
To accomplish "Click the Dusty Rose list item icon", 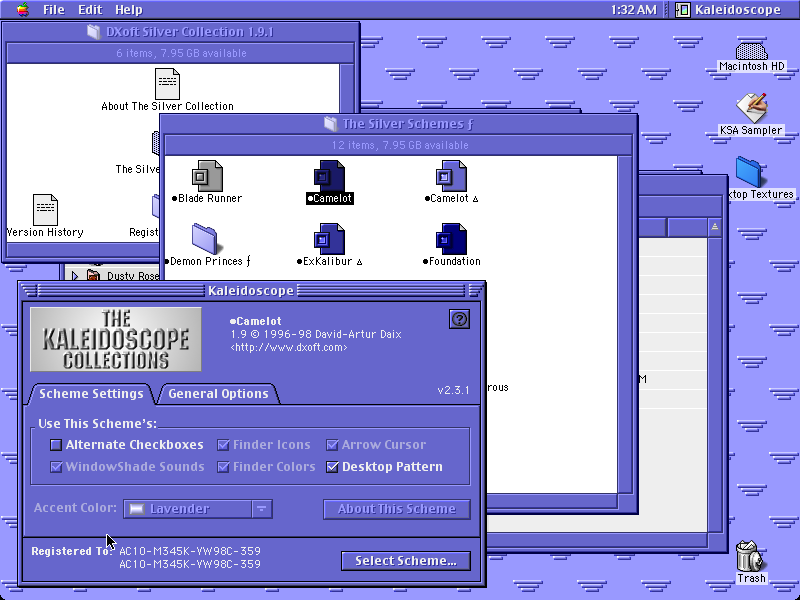I will click(x=93, y=276).
